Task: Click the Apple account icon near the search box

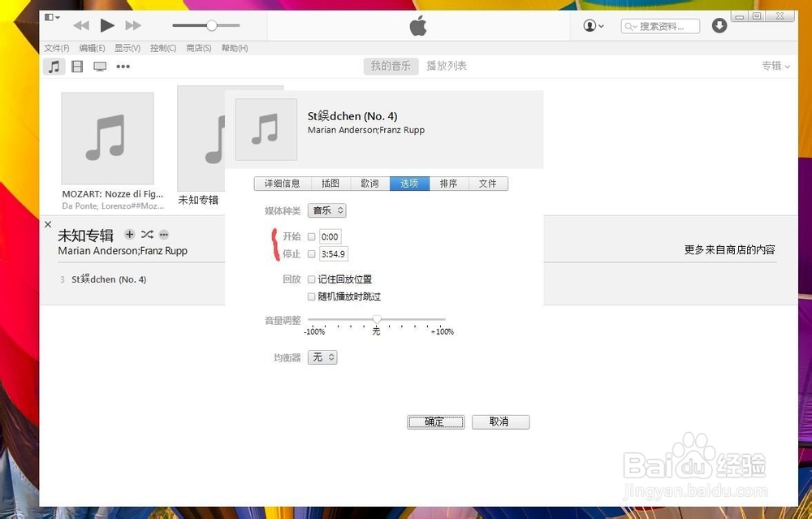Action: tap(592, 25)
